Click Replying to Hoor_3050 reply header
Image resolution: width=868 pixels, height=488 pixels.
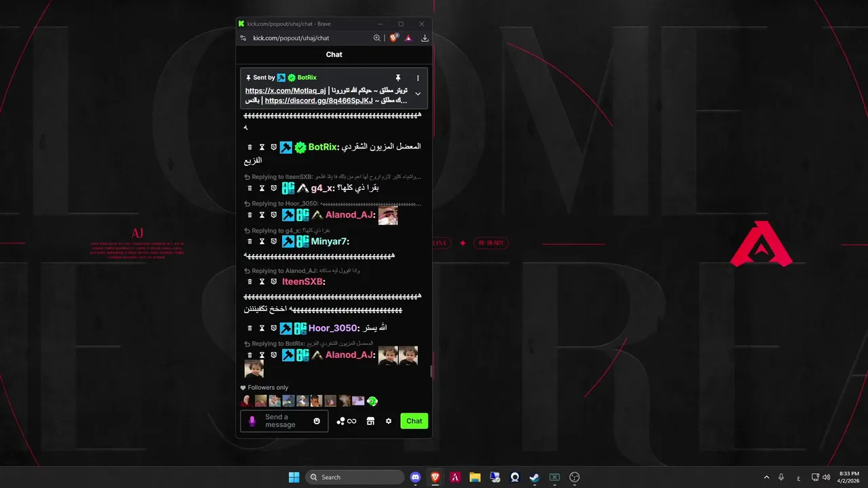(333, 203)
